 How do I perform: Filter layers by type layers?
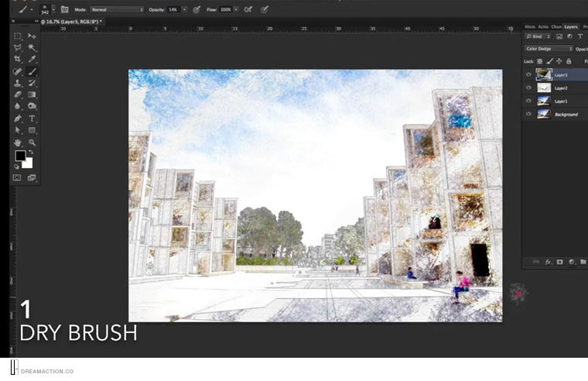click(x=580, y=36)
